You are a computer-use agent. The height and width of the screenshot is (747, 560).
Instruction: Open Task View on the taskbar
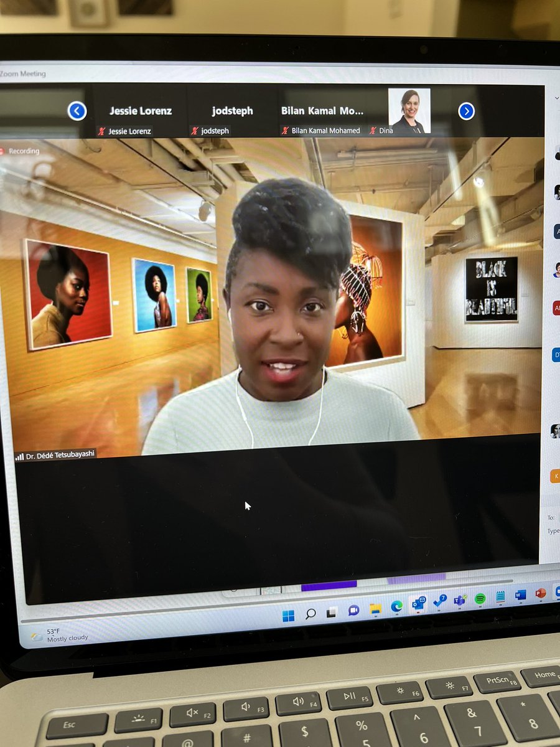coord(332,612)
